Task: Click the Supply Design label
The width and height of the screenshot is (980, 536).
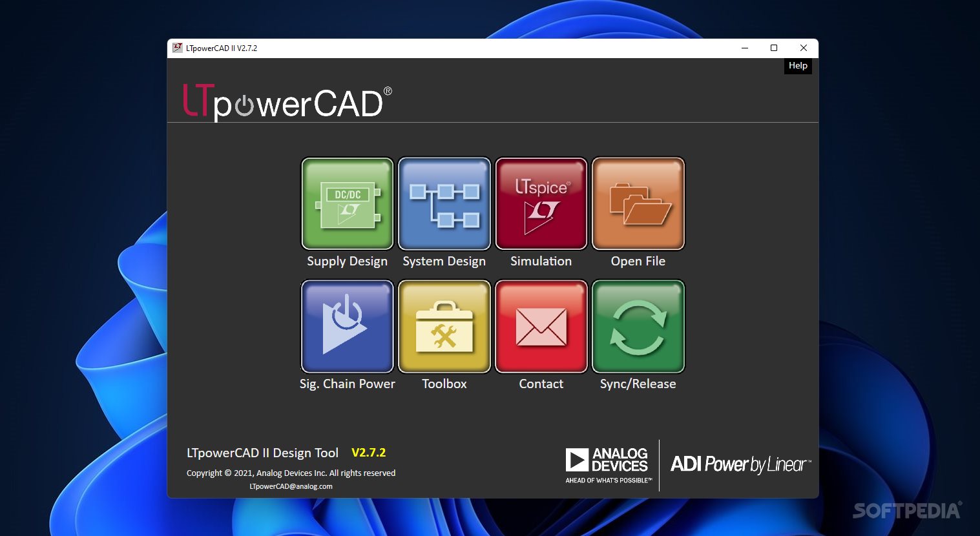Action: 347,262
